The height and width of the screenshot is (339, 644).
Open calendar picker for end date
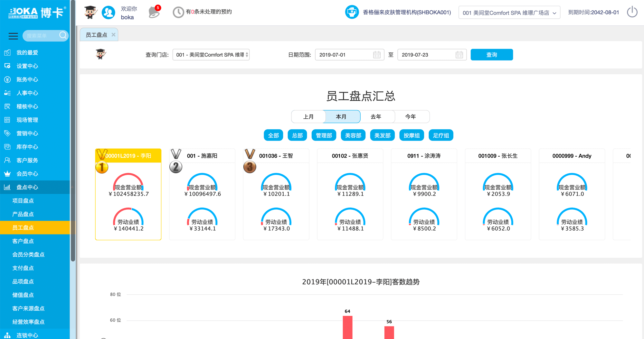coord(459,55)
